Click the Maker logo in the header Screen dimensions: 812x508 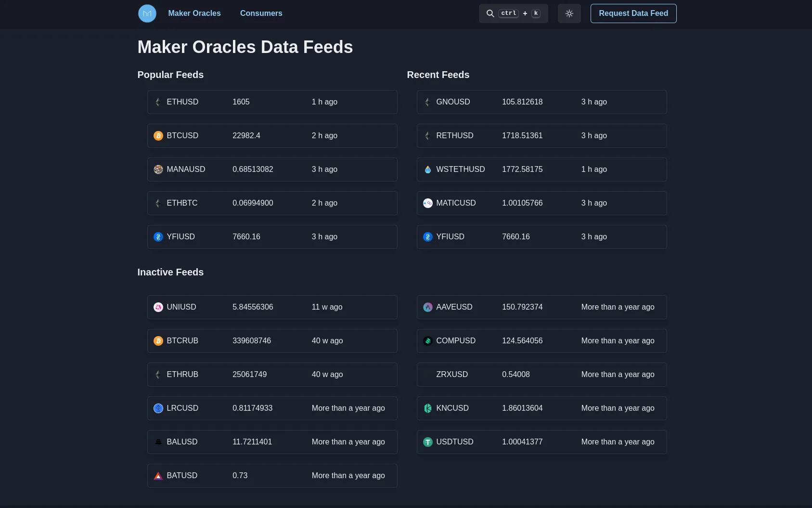pyautogui.click(x=147, y=13)
